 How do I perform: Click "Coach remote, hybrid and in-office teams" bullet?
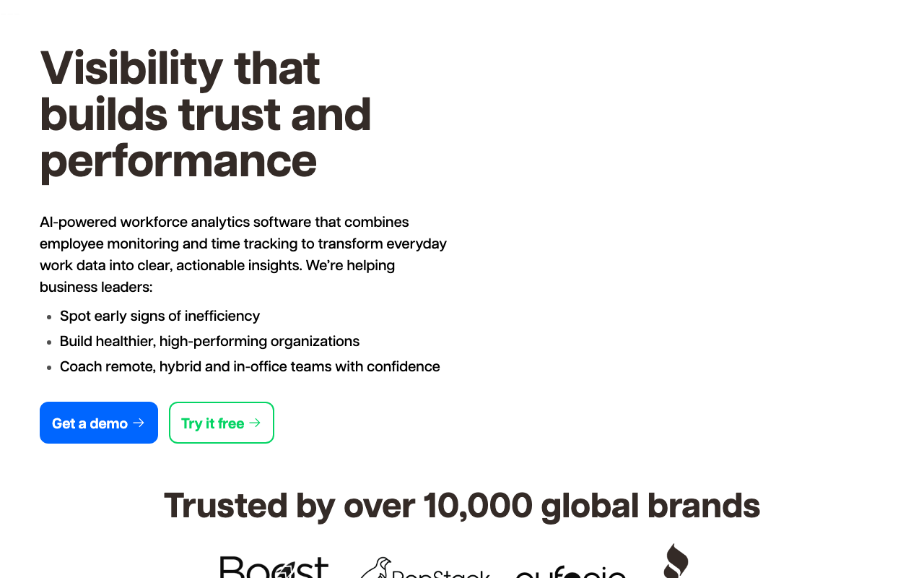coord(250,366)
